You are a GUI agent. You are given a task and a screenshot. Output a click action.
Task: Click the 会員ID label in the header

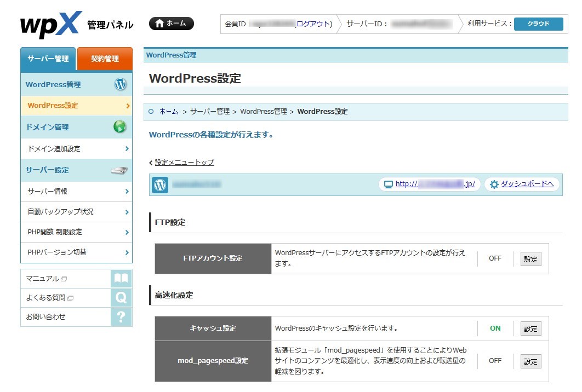[235, 24]
